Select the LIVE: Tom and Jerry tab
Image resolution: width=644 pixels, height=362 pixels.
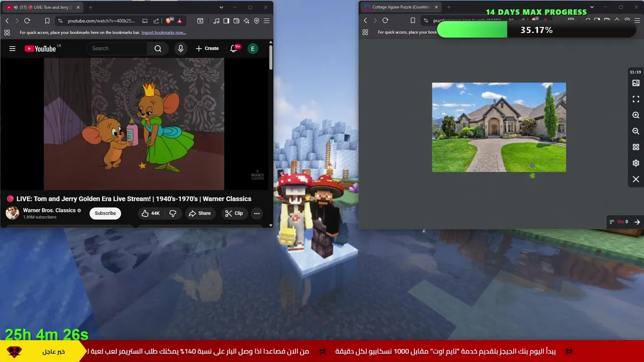[x=43, y=8]
